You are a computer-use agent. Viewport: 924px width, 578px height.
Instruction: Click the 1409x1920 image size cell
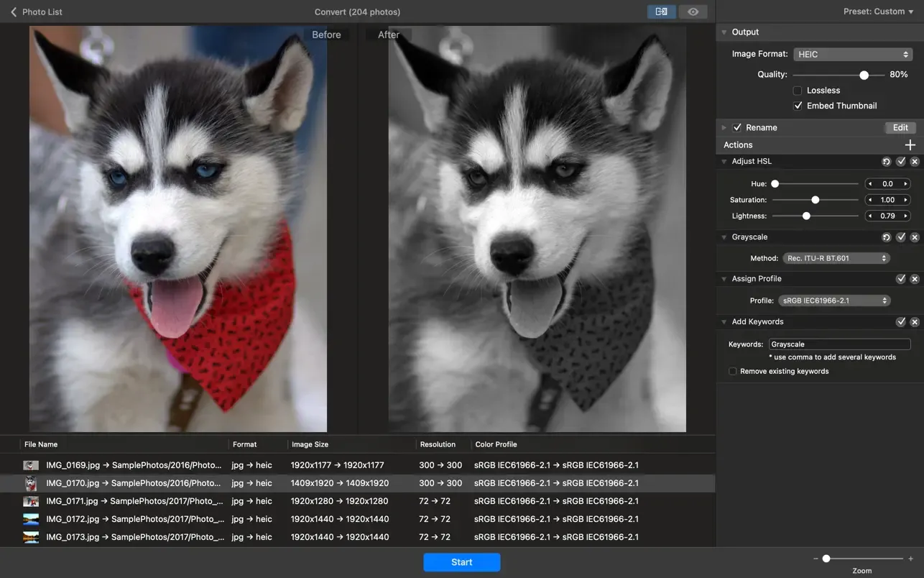click(340, 483)
